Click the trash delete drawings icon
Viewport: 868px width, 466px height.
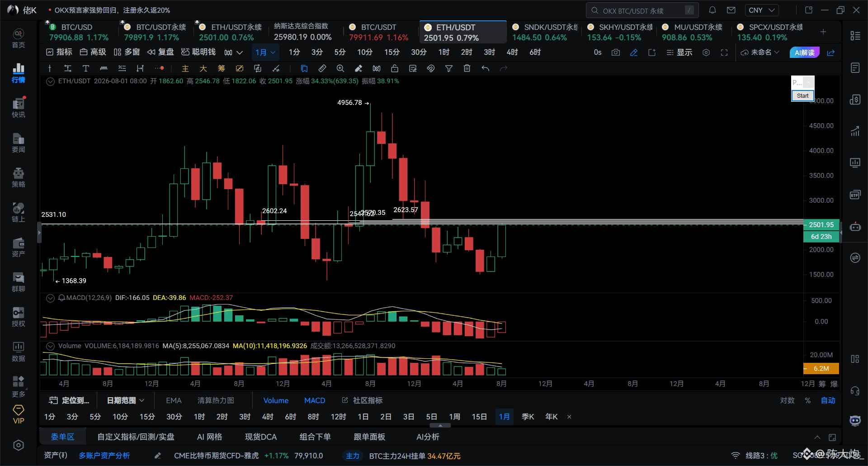coord(467,68)
